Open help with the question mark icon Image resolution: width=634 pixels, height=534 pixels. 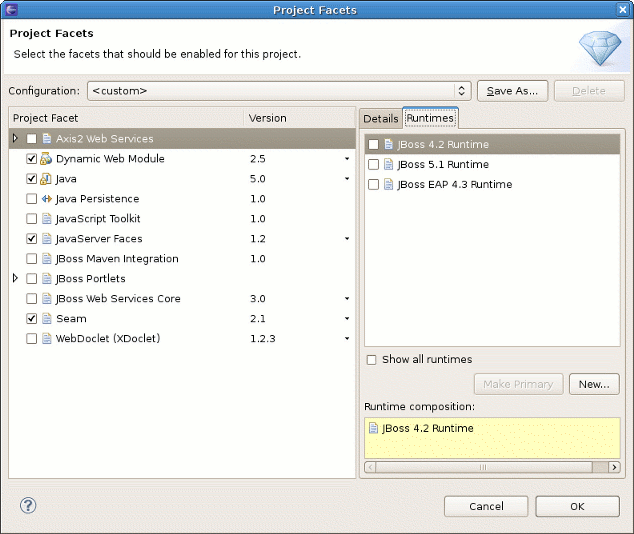[28, 506]
